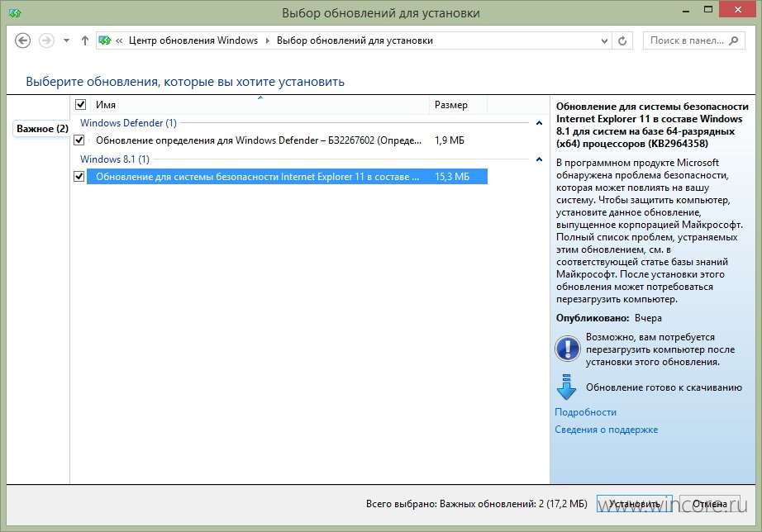Toggle the select-all checkbox beside Имя

81,104
